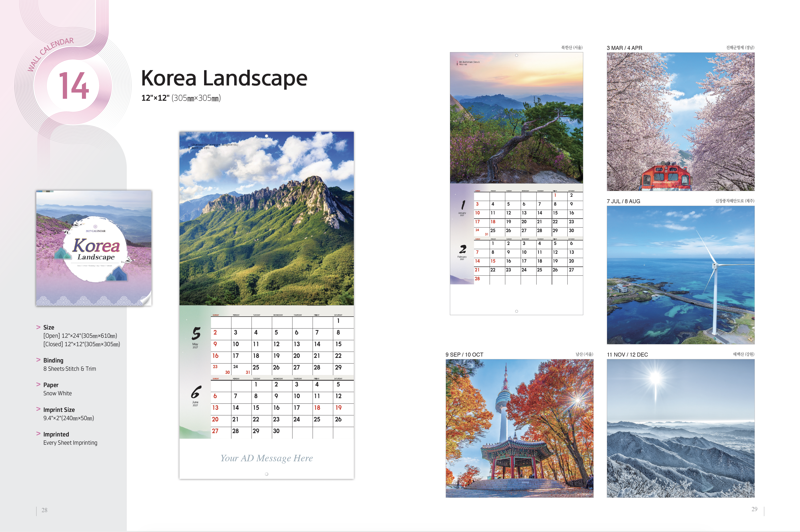Click the 3 MAR / 4 APR label
This screenshot has height=532, width=800.
point(624,48)
